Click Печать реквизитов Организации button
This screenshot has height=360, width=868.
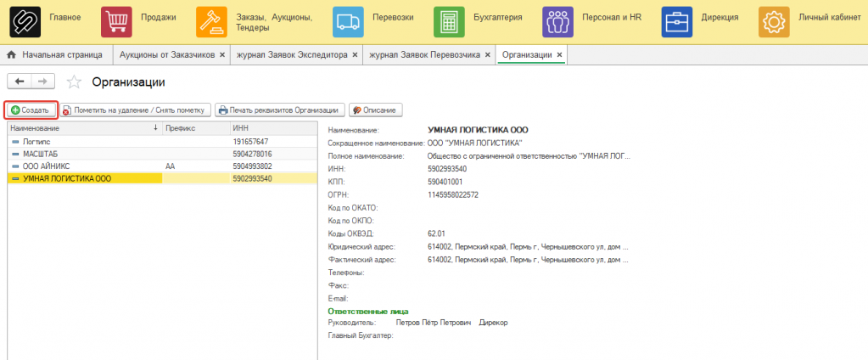tap(279, 110)
